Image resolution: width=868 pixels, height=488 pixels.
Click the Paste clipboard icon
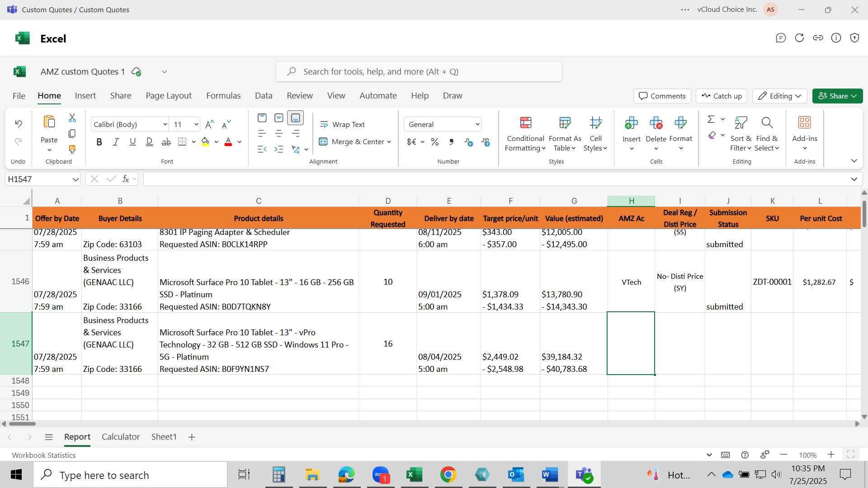click(49, 122)
